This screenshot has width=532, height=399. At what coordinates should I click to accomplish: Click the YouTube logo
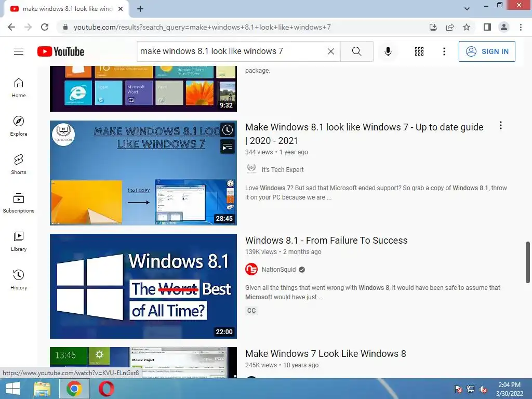[x=61, y=51]
